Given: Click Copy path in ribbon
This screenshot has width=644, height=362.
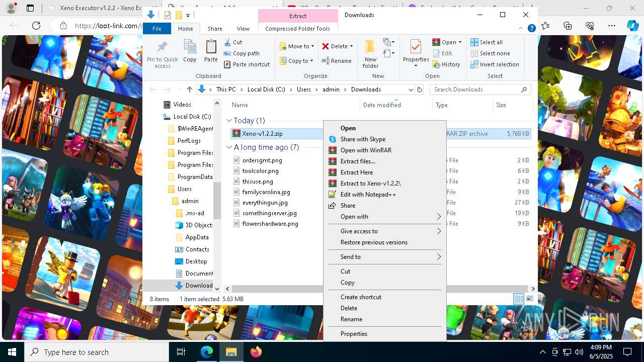Looking at the screenshot, I should [x=242, y=53].
